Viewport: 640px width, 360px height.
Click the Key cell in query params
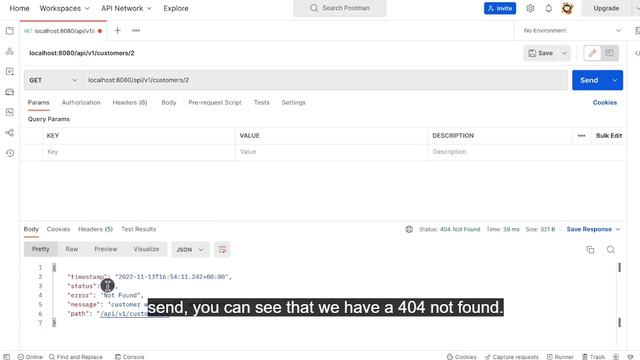(138, 152)
